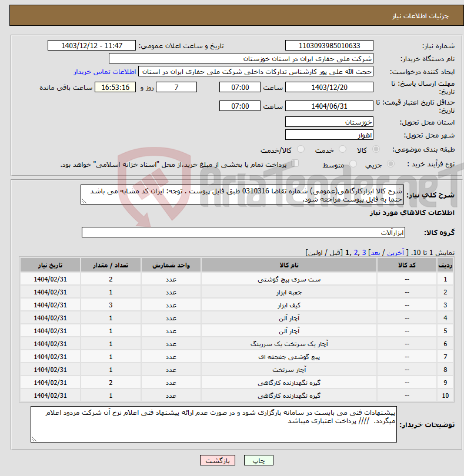Click the 16:53:16 remaining time field

pyautogui.click(x=115, y=88)
